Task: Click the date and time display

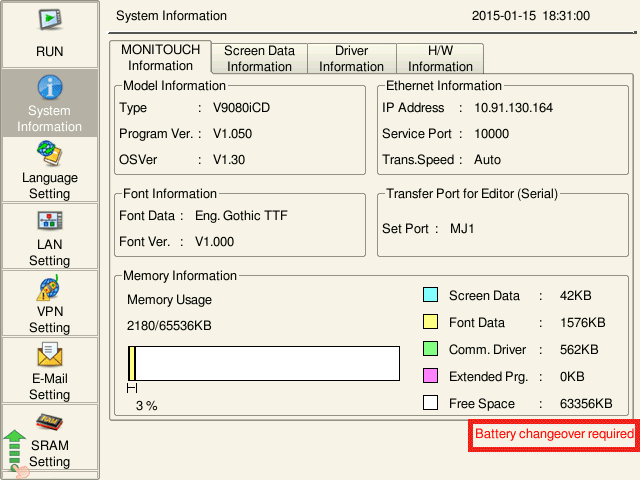Action: pos(531,16)
